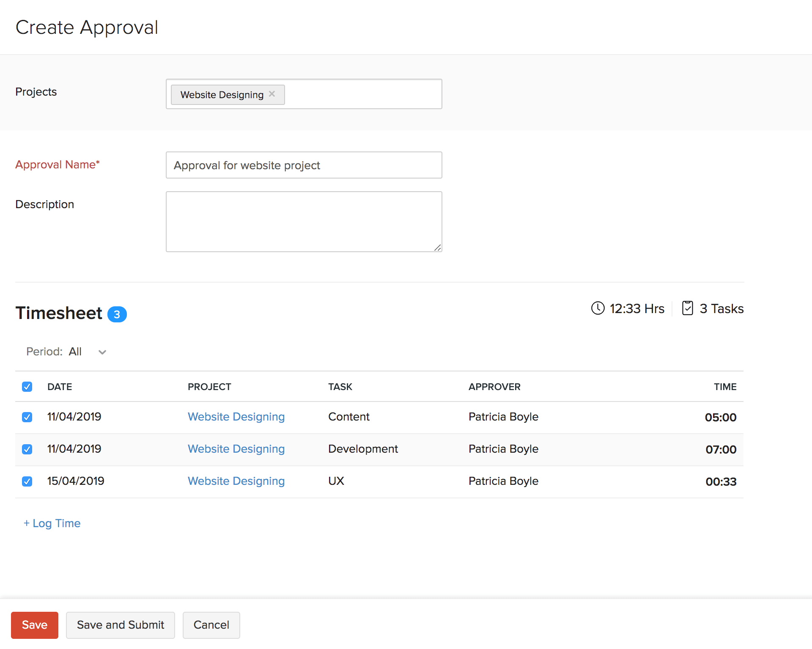Click the Website Designing project link

pos(236,417)
